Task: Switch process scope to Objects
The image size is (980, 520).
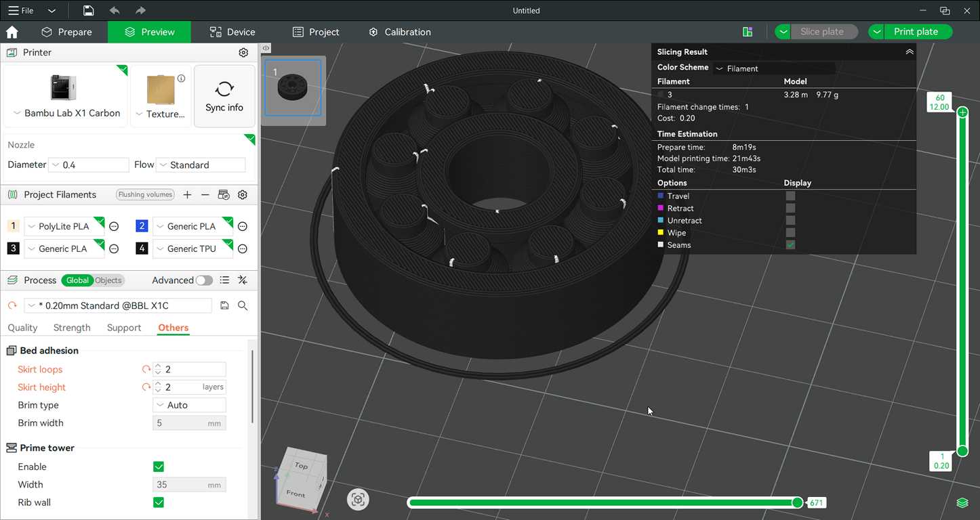Action: coord(108,280)
